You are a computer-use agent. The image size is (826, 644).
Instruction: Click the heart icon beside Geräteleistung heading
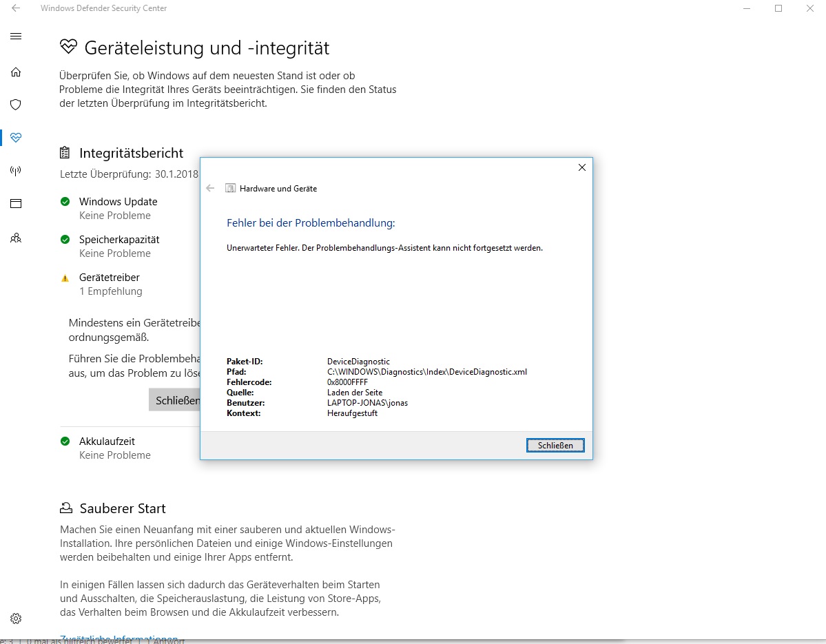click(68, 47)
